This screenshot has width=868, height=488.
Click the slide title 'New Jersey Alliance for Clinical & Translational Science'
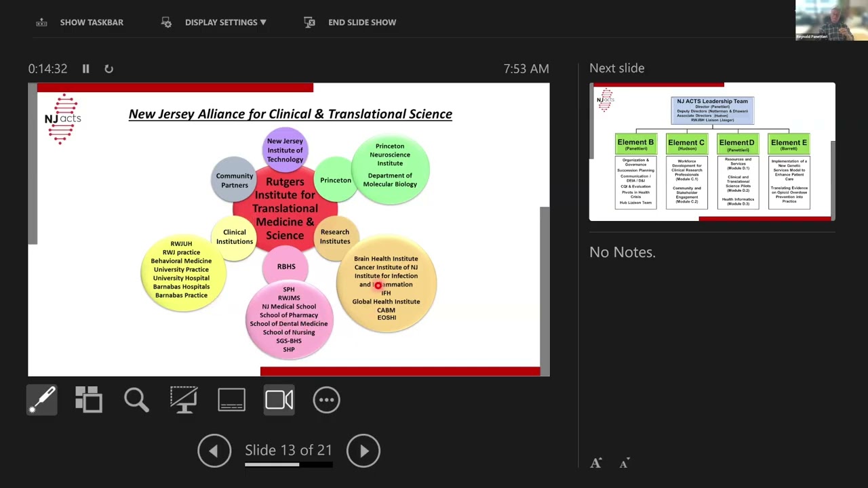[x=290, y=114]
